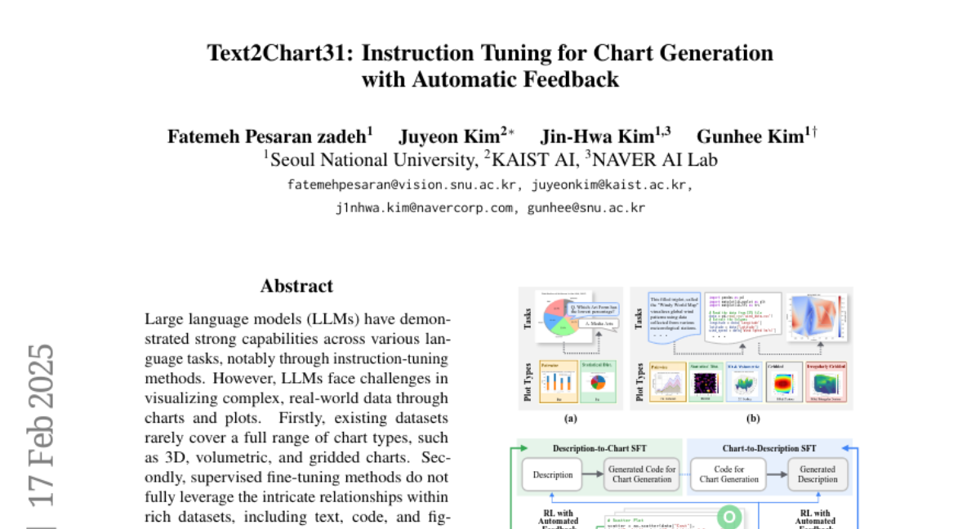Click the 'Abstract' section heading

pos(296,286)
